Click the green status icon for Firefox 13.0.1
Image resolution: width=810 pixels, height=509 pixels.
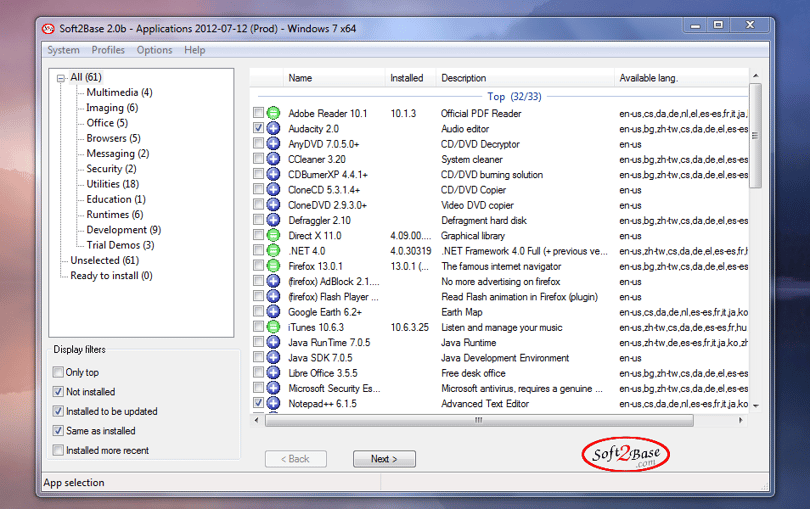coord(273,266)
